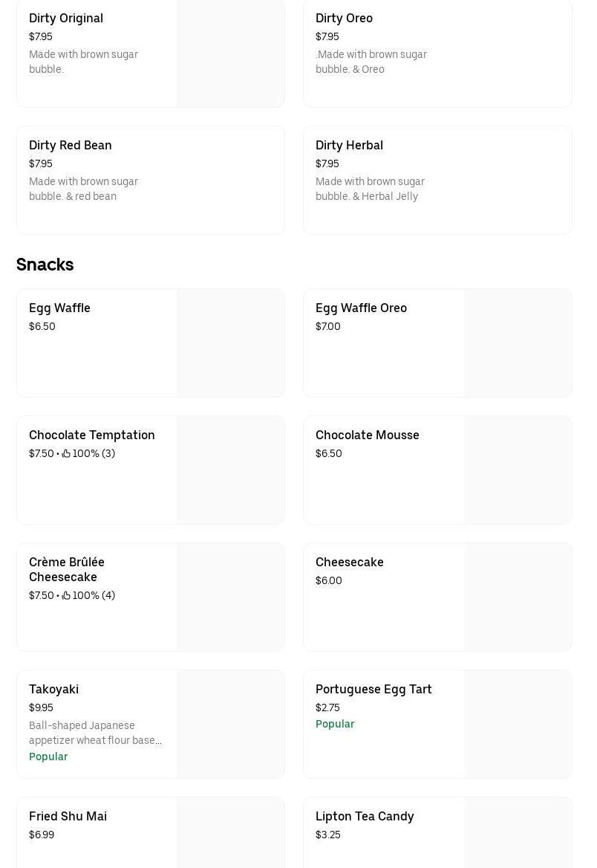
Task: Click the Takoyaki photo area
Action: pos(230,724)
